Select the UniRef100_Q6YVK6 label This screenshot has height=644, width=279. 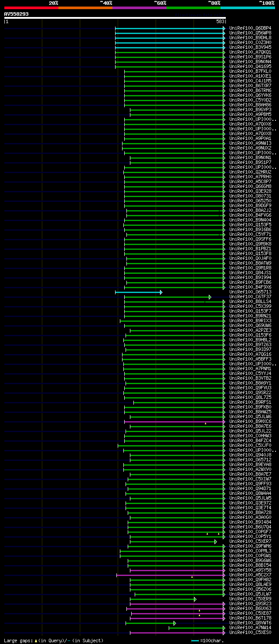pos(250,95)
